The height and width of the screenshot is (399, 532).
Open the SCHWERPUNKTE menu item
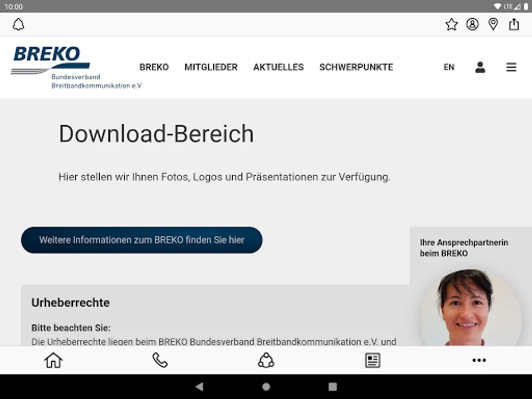[356, 67]
